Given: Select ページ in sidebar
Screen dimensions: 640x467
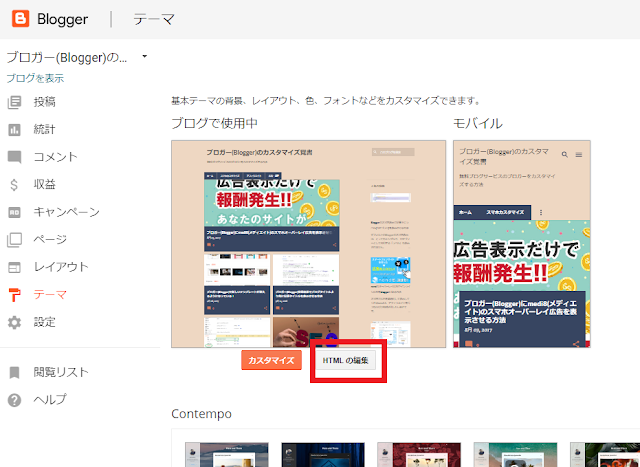Looking at the screenshot, I should coord(50,240).
